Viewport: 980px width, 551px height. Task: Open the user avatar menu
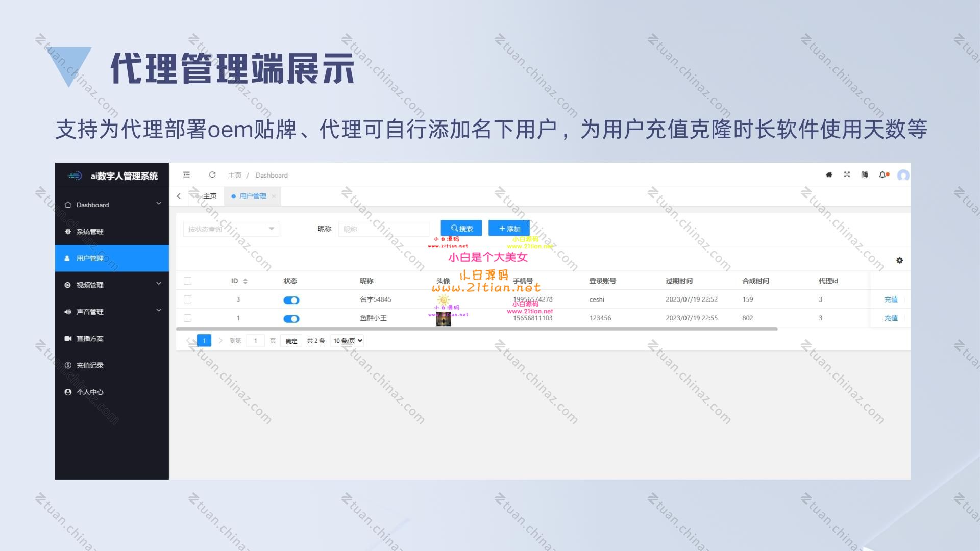point(903,176)
